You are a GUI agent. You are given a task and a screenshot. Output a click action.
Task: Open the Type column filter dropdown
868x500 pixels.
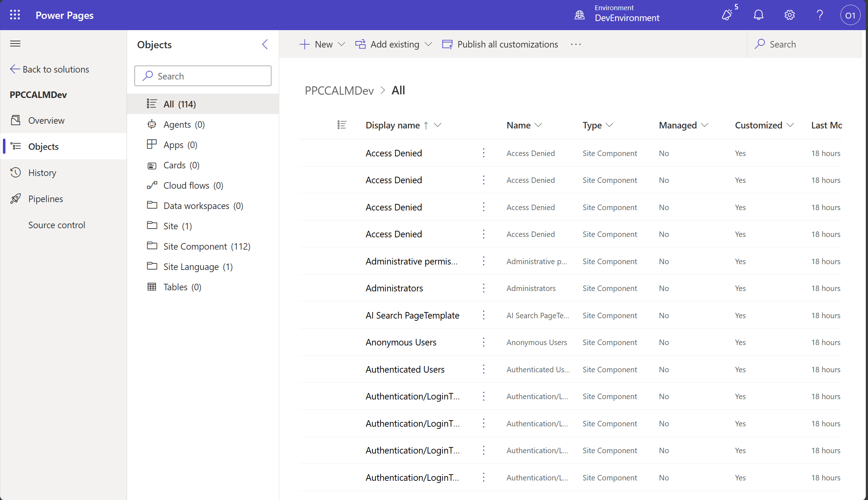tap(610, 125)
